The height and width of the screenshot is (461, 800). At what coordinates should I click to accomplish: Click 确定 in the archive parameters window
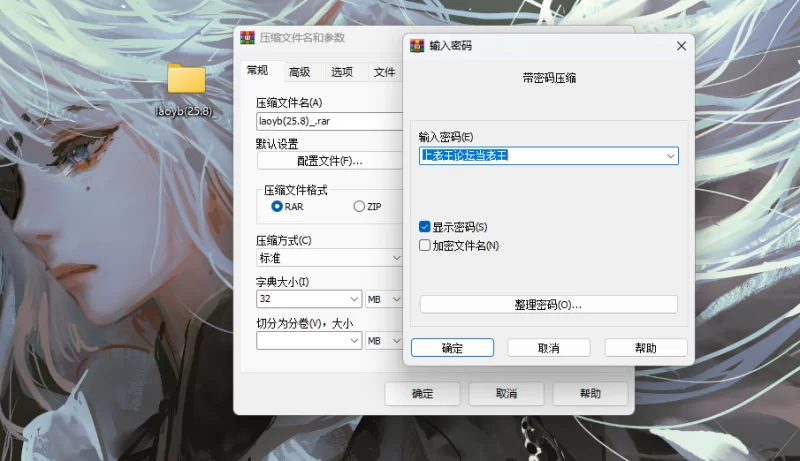(422, 393)
